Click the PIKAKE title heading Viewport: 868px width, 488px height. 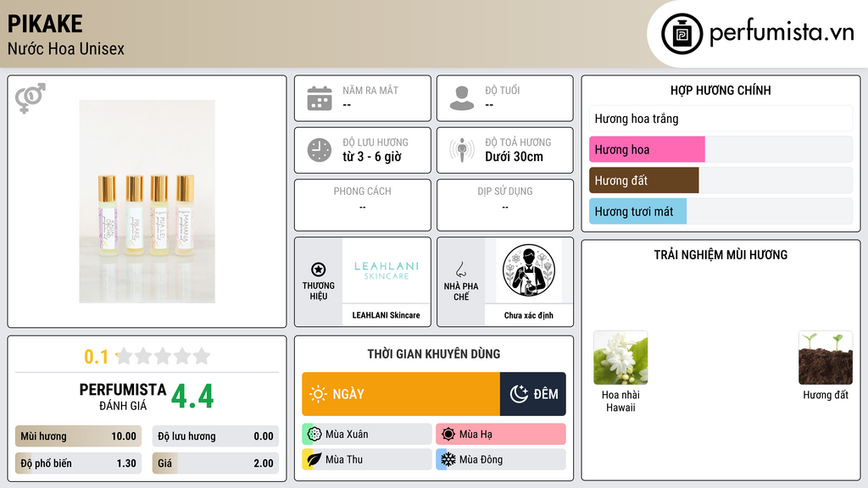coord(45,24)
